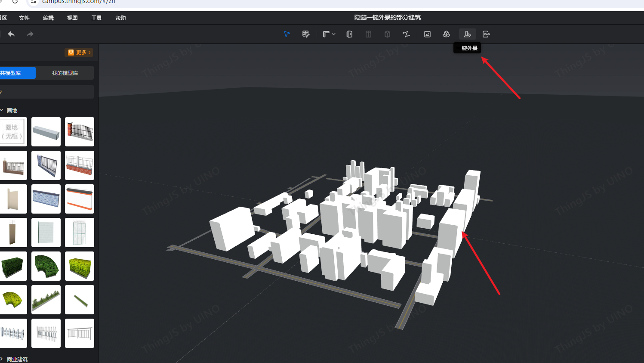The height and width of the screenshot is (363, 644).
Task: Select the red brick base fence model
Action: tap(80, 165)
